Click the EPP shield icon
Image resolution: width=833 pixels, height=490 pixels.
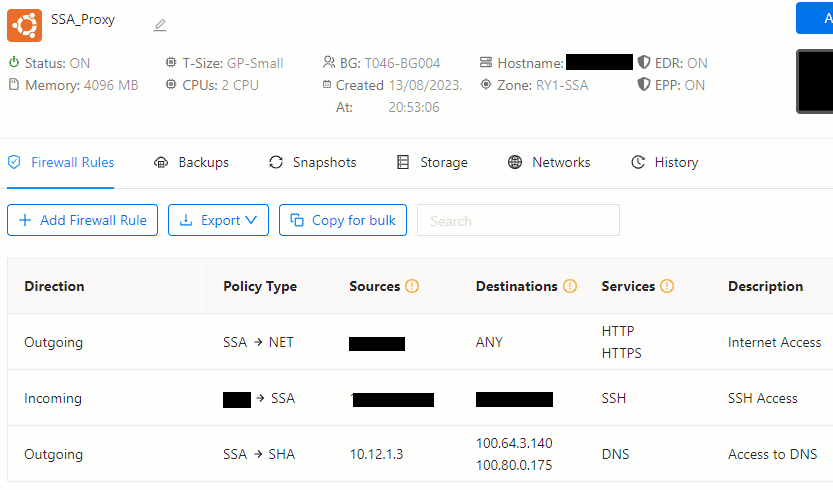(x=644, y=85)
